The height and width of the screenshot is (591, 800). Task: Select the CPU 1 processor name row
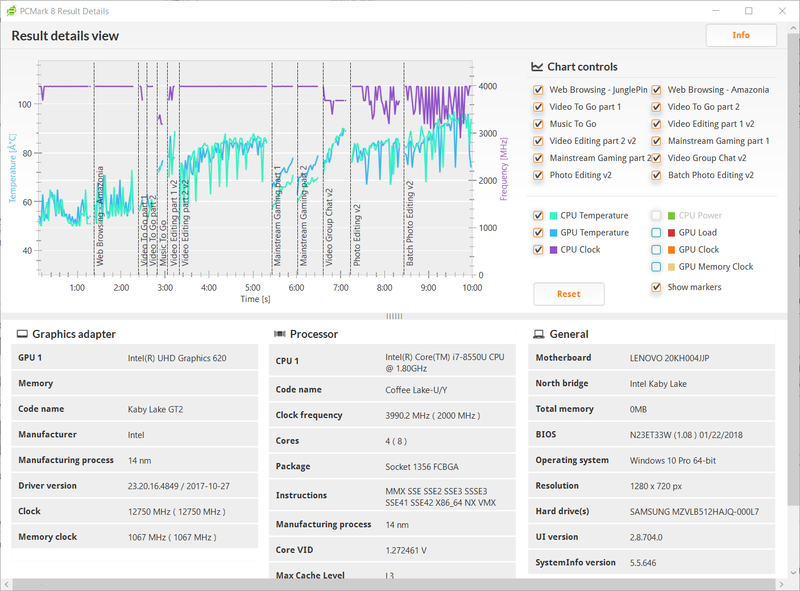(392, 361)
